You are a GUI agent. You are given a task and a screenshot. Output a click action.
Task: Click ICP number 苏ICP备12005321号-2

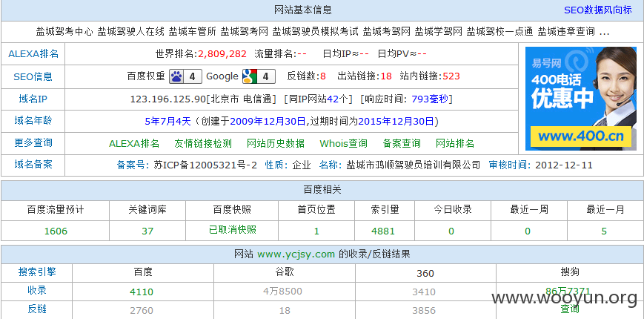[205, 165]
